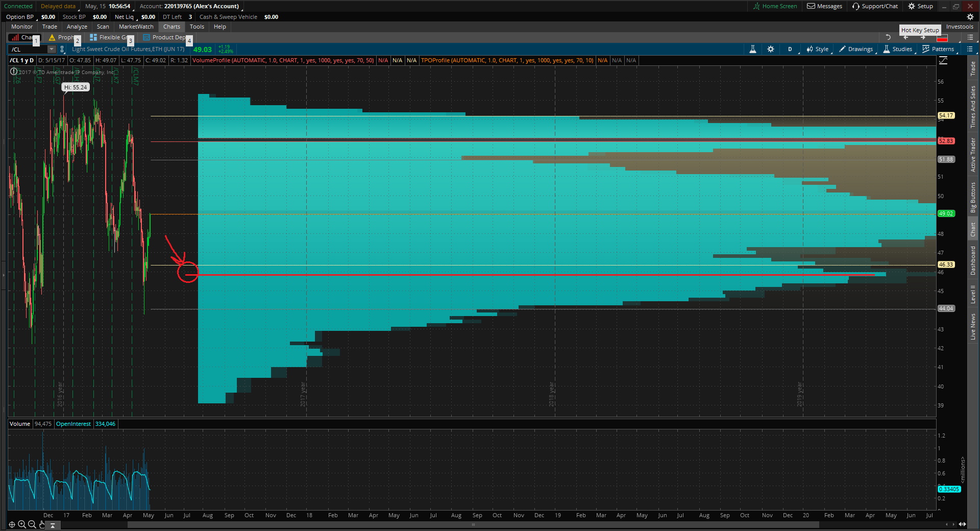Click the red color flag icon

tap(942, 38)
